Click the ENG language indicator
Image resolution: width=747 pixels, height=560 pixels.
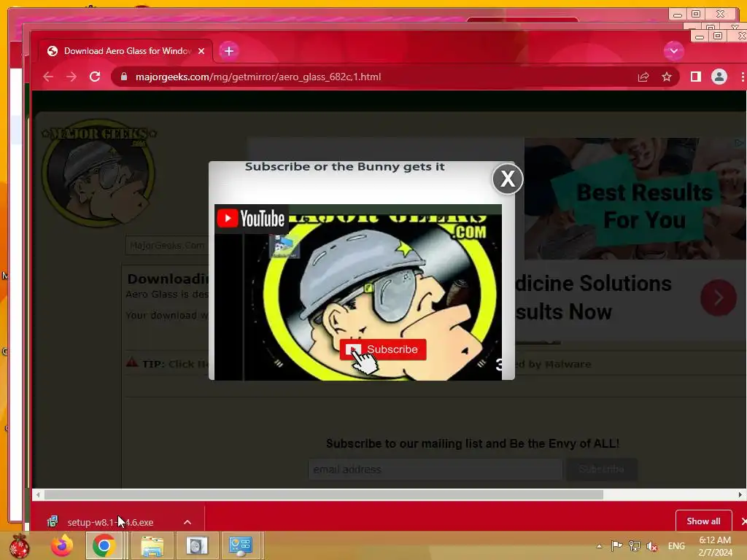676,546
